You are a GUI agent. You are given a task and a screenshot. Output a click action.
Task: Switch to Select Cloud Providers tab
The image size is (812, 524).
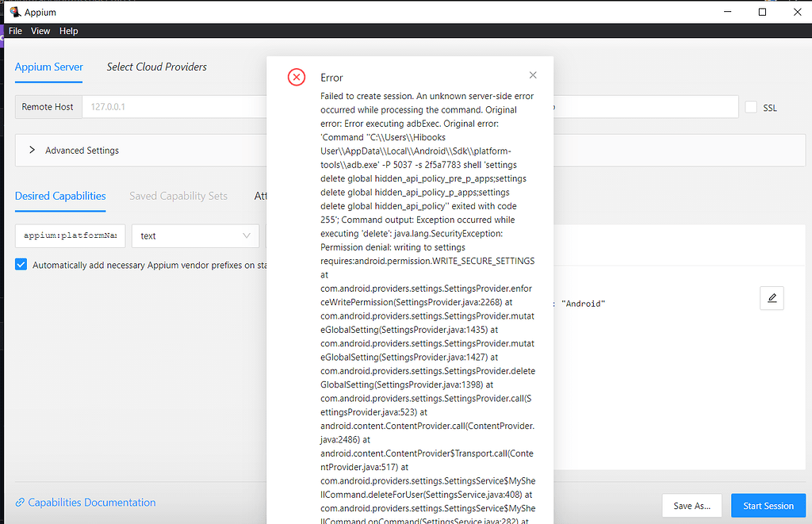click(156, 67)
